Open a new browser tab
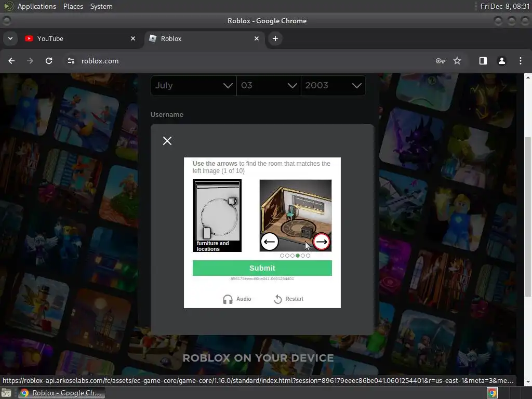 (x=275, y=38)
